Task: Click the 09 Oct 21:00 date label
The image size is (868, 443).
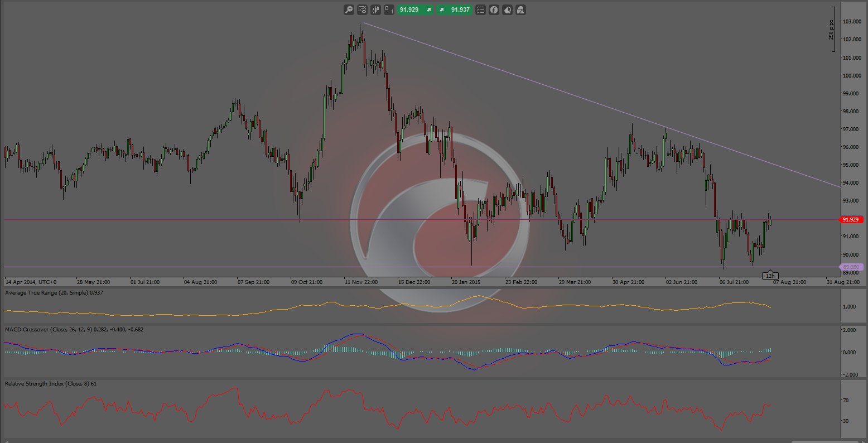Action: point(306,282)
